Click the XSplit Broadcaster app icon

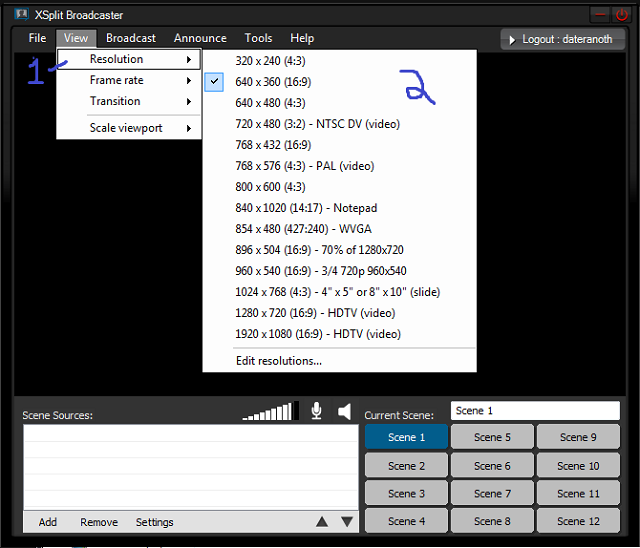[x=21, y=15]
